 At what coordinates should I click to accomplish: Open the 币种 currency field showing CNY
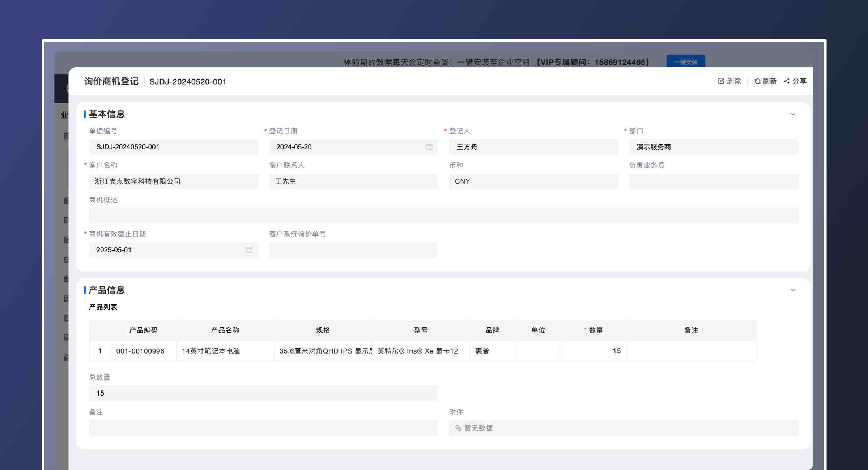[x=533, y=181]
